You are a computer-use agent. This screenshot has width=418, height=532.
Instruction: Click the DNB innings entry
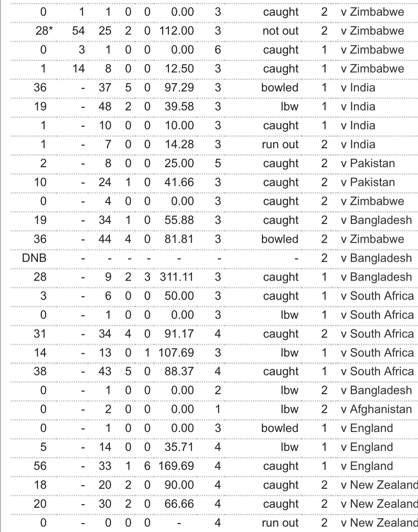click(x=34, y=258)
